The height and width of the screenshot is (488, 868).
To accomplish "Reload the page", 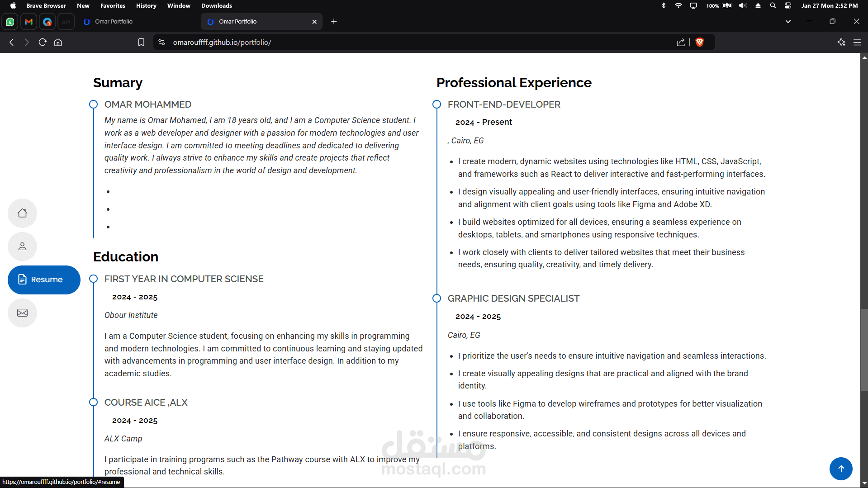I will (43, 43).
